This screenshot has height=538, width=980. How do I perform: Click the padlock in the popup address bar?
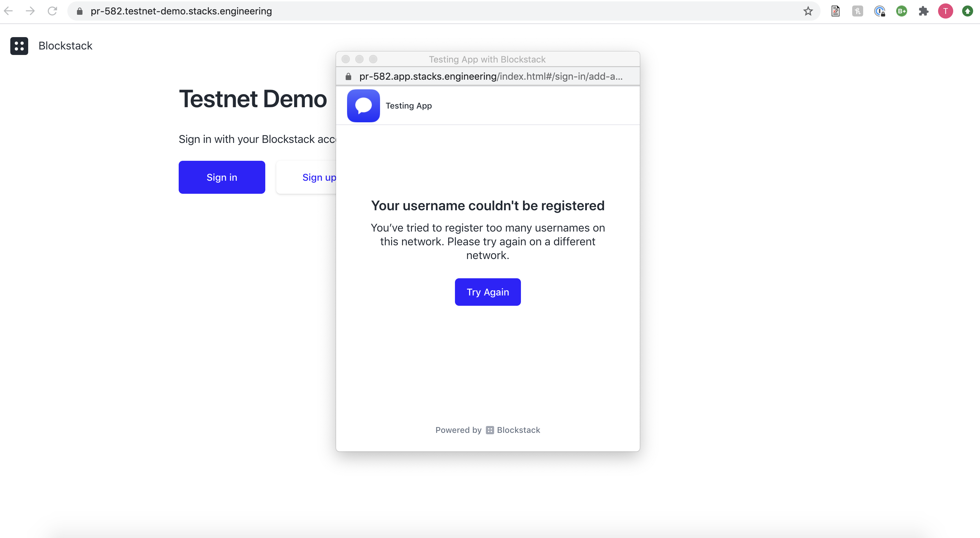348,77
